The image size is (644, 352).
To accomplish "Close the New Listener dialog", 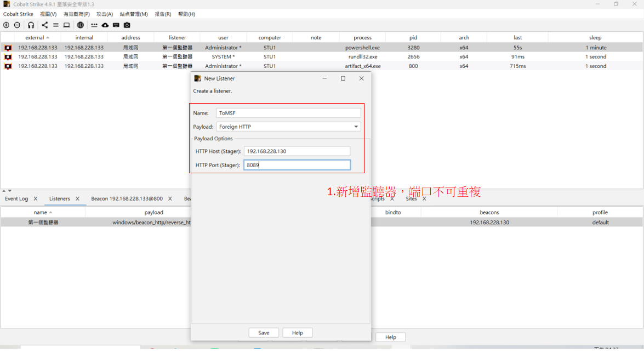I will tap(361, 78).
